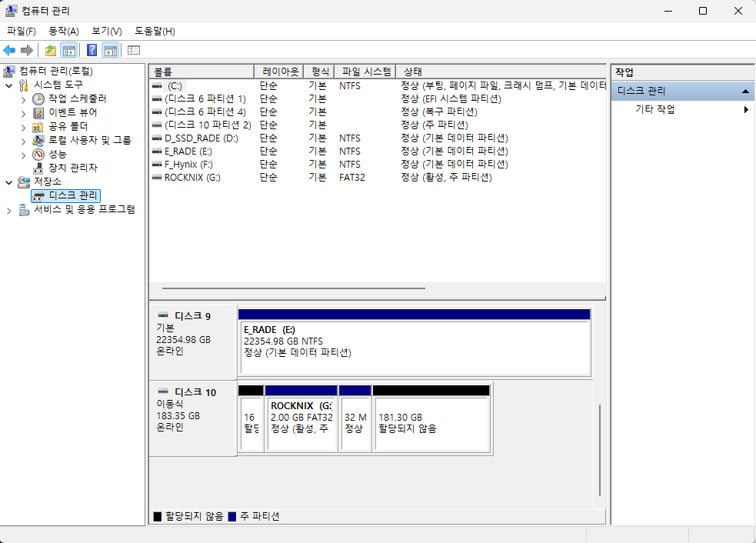
Task: Click the System Tools wrench icon
Action: coord(24,85)
